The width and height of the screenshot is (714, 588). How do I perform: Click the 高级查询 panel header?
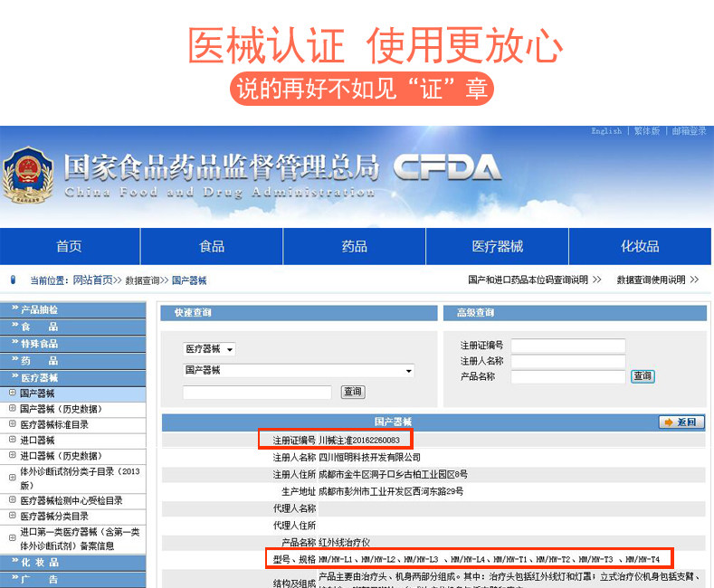tap(576, 313)
